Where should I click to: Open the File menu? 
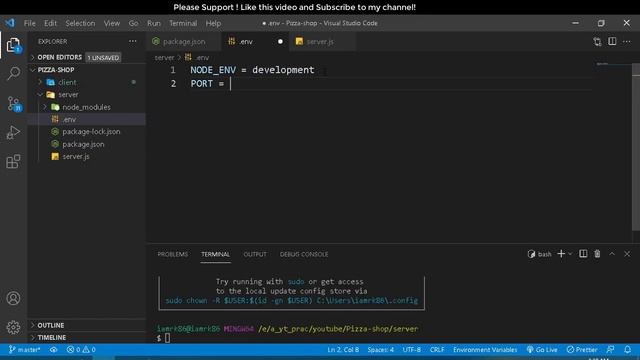coord(29,23)
